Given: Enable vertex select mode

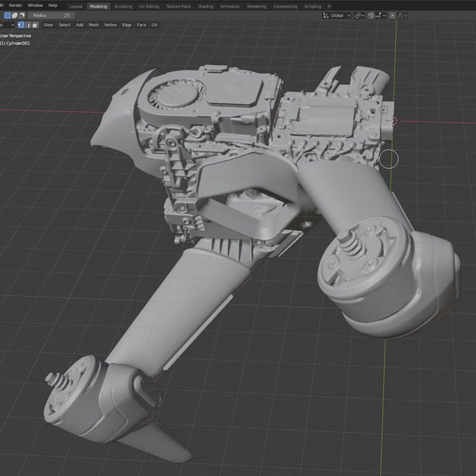Looking at the screenshot, I should (x=21, y=25).
